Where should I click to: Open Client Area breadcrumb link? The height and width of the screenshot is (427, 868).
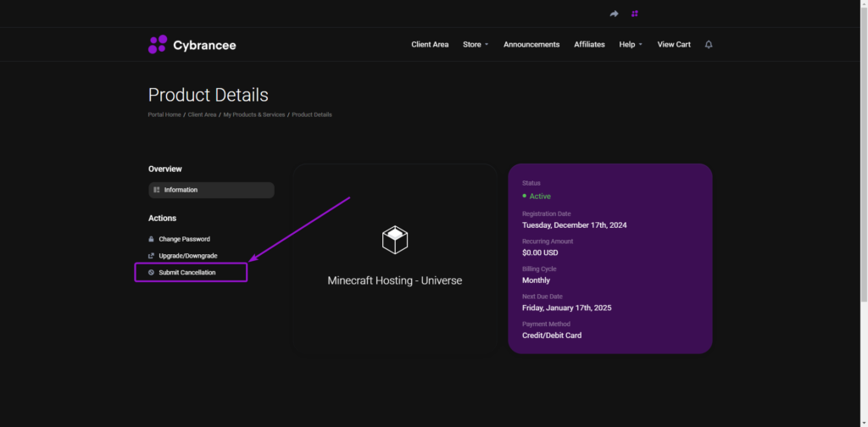coord(202,115)
